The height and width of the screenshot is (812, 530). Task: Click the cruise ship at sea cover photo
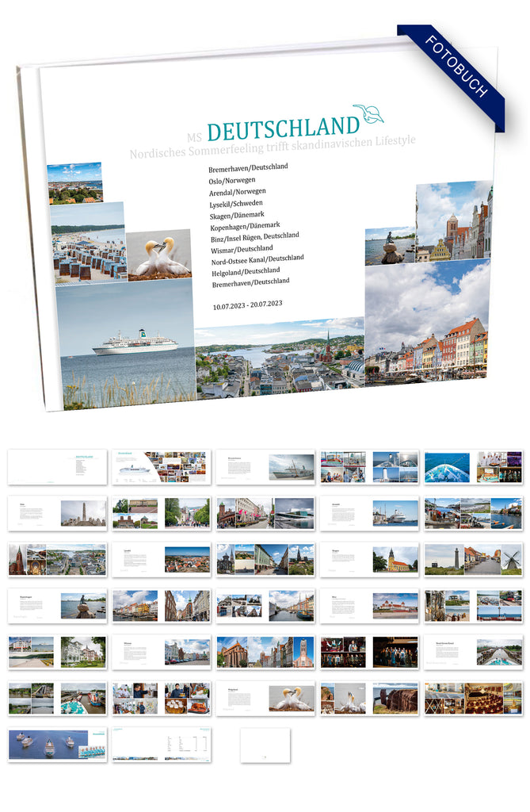click(x=126, y=346)
